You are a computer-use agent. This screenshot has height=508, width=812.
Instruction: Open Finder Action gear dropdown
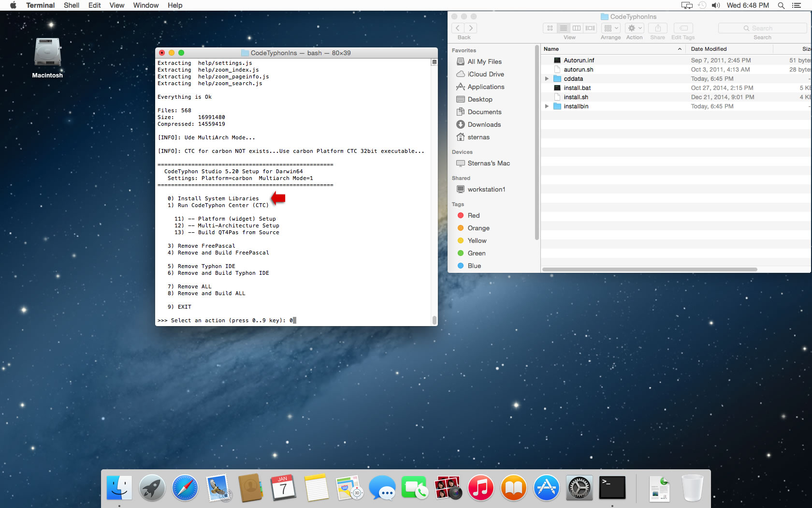tap(635, 28)
